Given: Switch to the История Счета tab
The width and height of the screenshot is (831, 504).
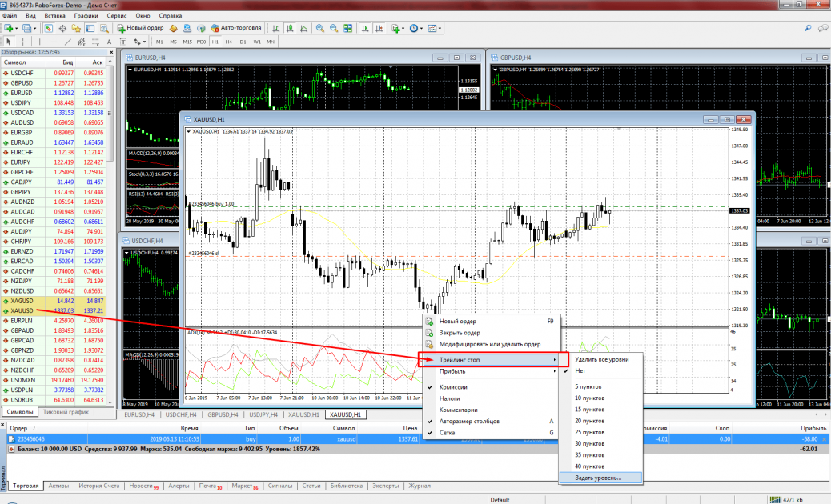Looking at the screenshot, I should coord(99,486).
